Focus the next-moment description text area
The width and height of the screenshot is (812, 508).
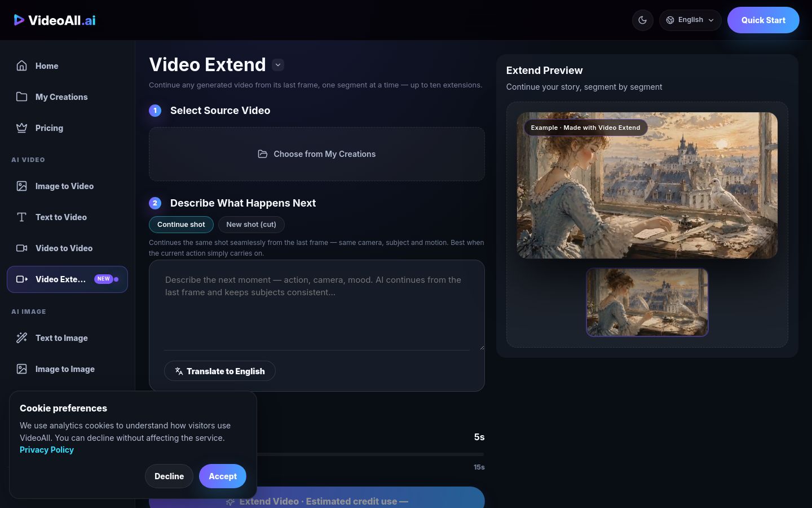point(317,305)
